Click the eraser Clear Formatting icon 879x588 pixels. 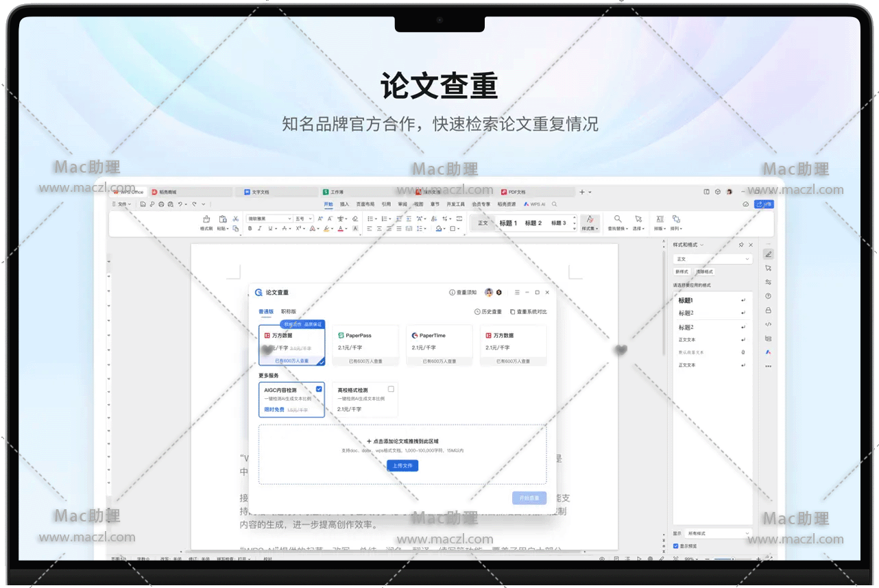(356, 219)
